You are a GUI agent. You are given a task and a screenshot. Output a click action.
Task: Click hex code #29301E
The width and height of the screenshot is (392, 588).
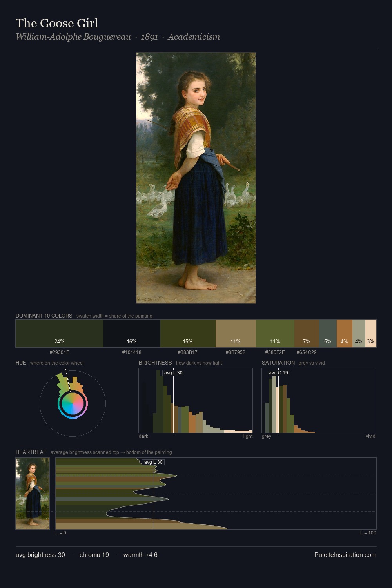click(x=60, y=352)
